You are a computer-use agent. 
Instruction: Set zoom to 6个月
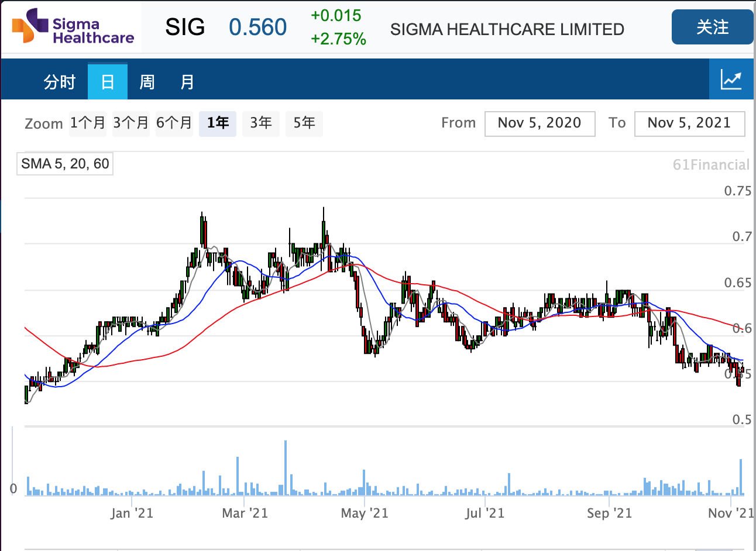coord(174,123)
